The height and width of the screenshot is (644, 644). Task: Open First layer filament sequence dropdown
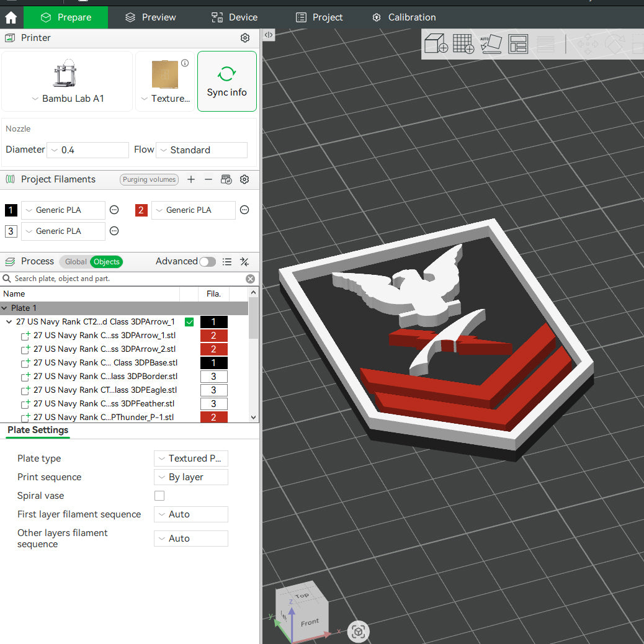click(191, 514)
